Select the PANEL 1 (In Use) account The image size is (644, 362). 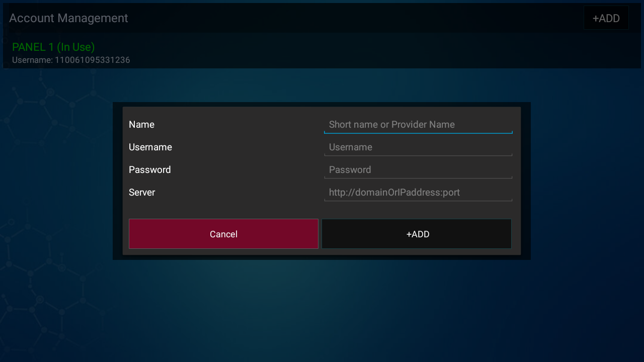click(x=322, y=53)
